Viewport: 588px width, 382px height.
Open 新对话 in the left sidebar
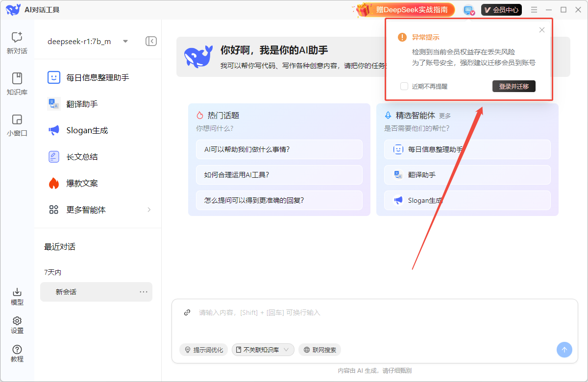(x=17, y=43)
